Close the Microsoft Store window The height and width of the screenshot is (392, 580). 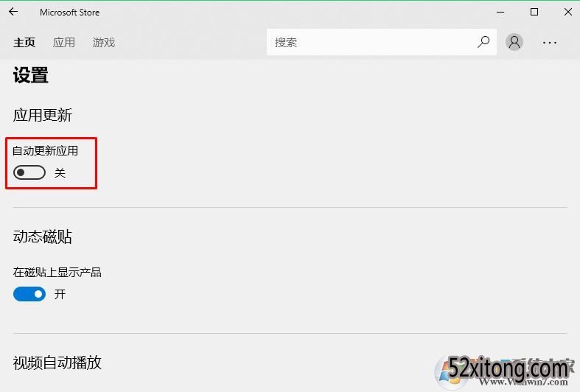(x=568, y=13)
